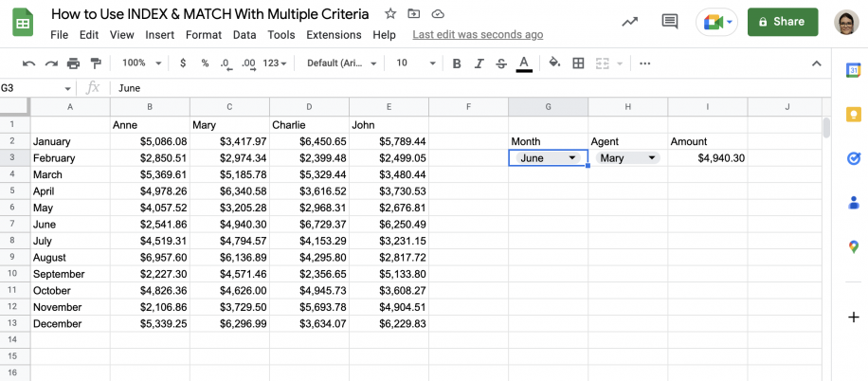Click the green Share button
The width and height of the screenshot is (868, 381).
[783, 22]
